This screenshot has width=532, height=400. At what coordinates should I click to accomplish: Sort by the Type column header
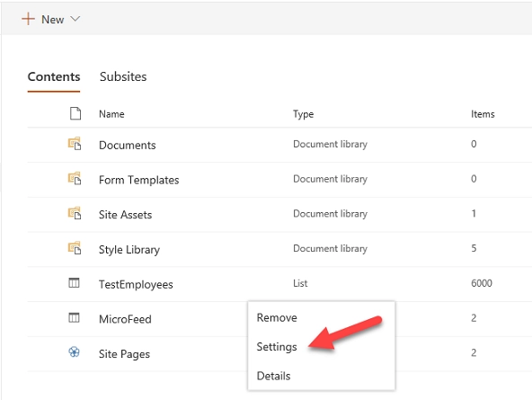coord(304,114)
